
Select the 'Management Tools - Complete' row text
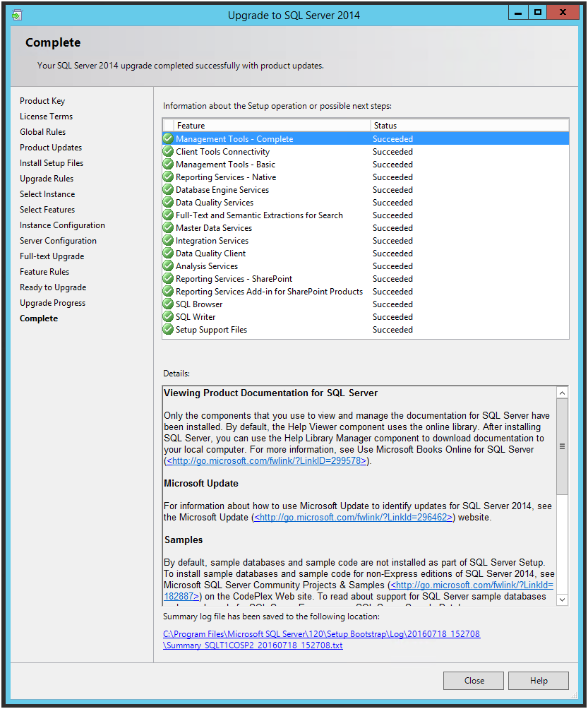(234, 139)
